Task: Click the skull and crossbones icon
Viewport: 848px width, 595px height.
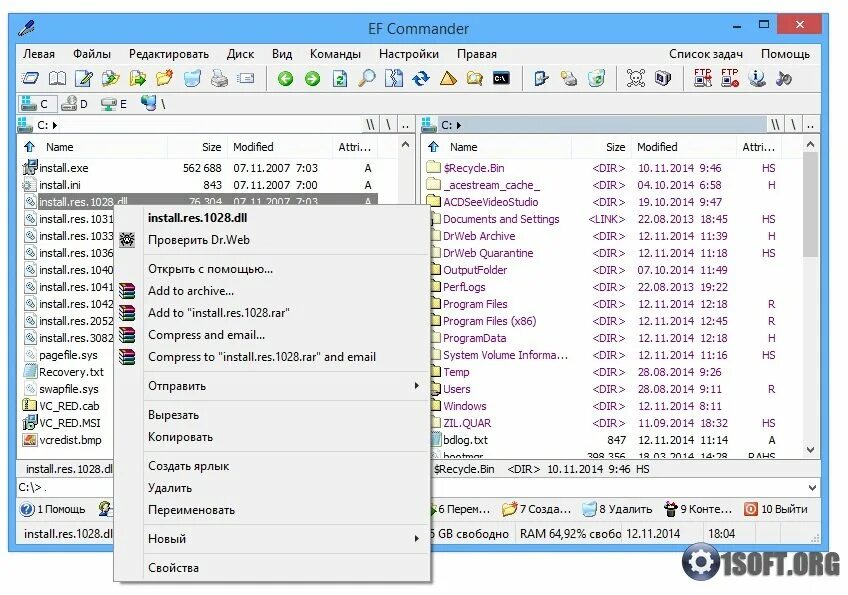Action: click(635, 79)
